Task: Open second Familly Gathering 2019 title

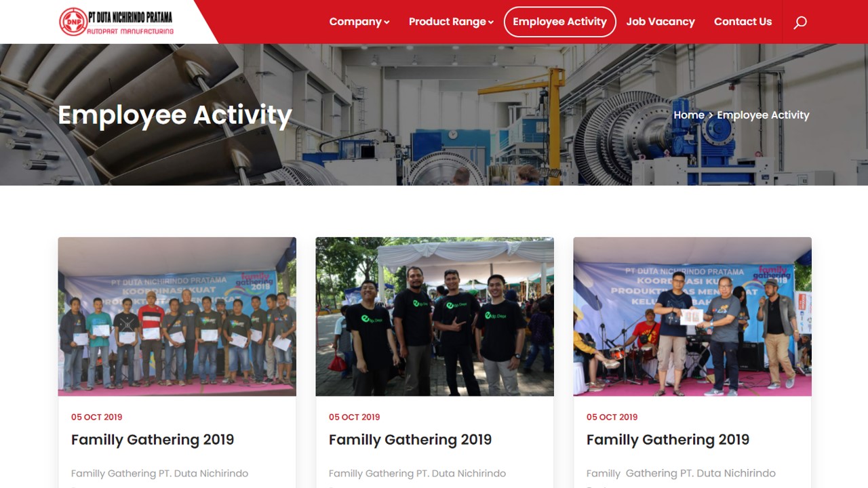Action: click(410, 440)
